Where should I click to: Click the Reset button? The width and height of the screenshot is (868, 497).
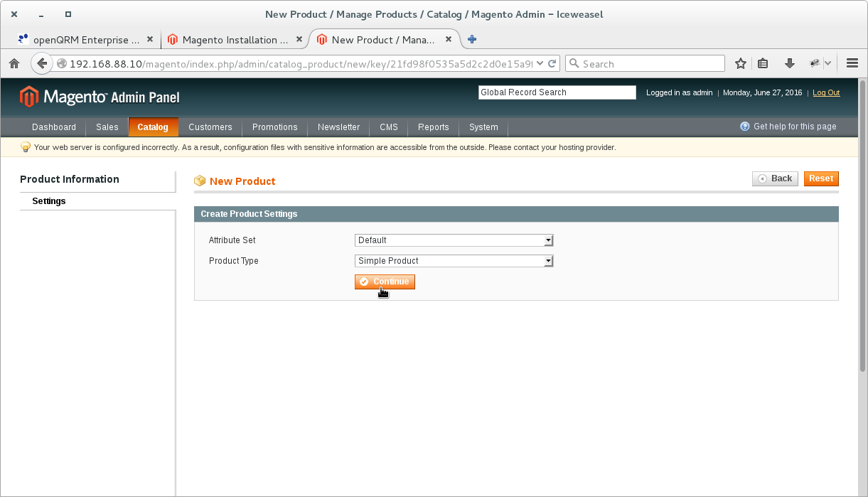[821, 178]
